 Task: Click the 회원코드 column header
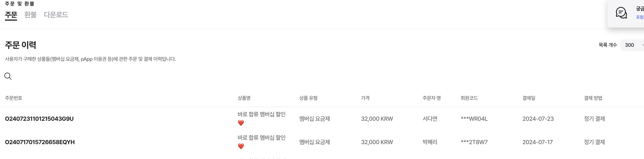click(x=469, y=98)
